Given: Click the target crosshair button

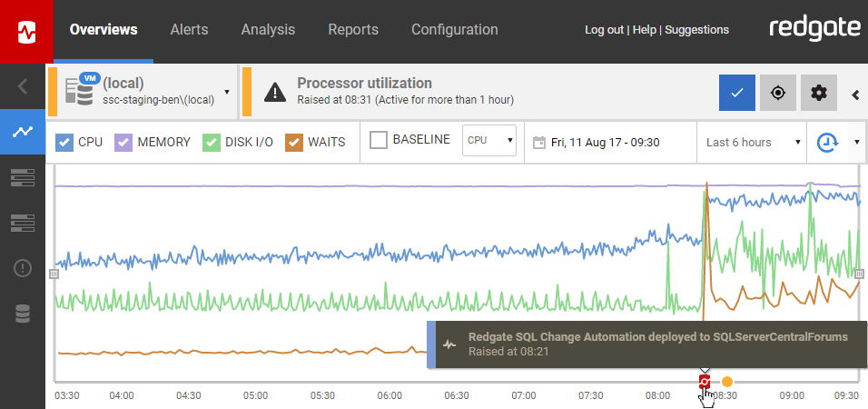Looking at the screenshot, I should [x=778, y=93].
